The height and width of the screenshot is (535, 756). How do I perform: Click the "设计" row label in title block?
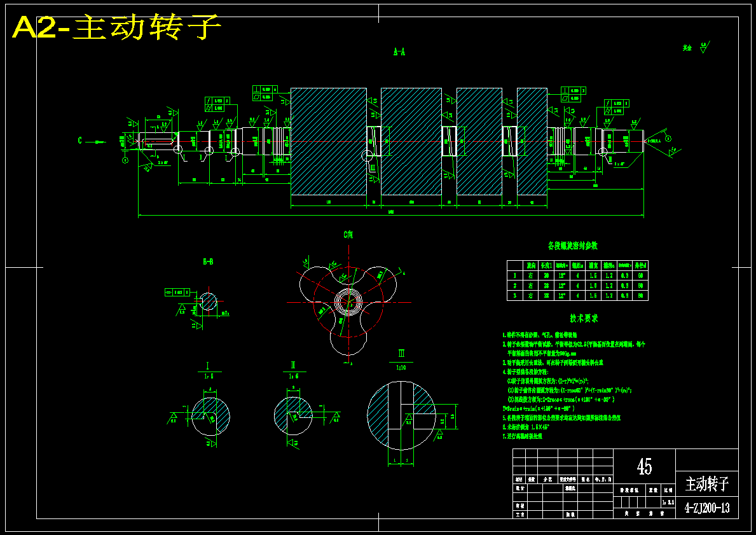519,488
